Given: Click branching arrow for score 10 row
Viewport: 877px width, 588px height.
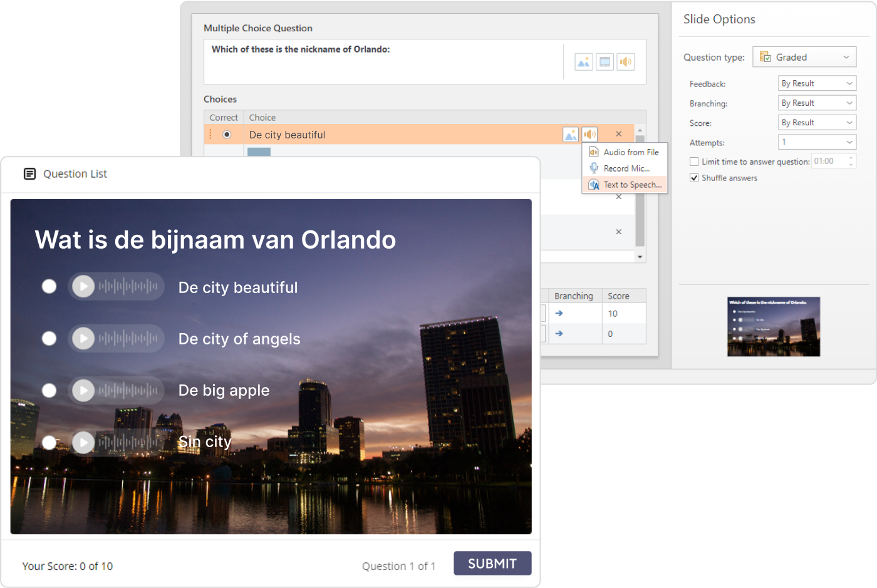Looking at the screenshot, I should 559,313.
